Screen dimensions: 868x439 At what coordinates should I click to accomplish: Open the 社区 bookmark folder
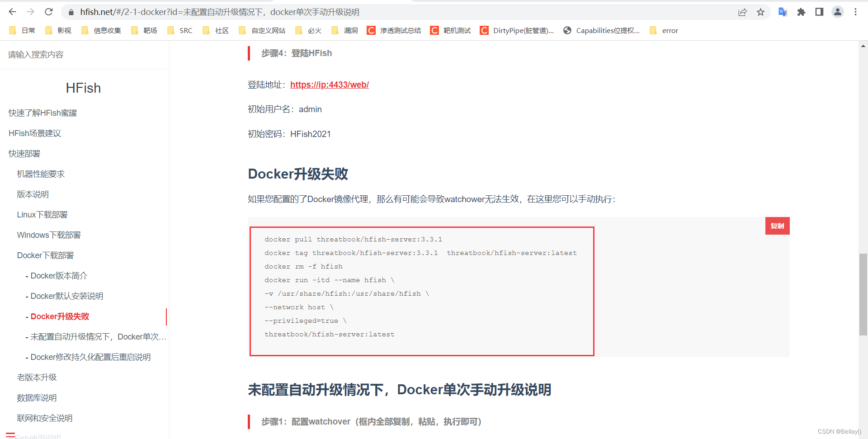[216, 30]
